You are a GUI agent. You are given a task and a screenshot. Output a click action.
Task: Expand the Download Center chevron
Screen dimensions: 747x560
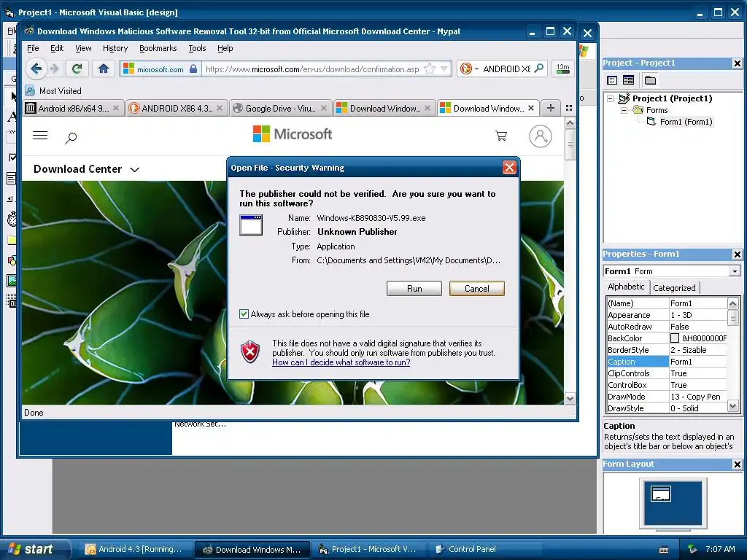tap(135, 169)
